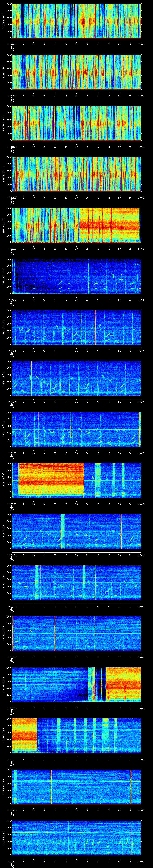Click the '14:24:00' start time label

pos(12,453)
